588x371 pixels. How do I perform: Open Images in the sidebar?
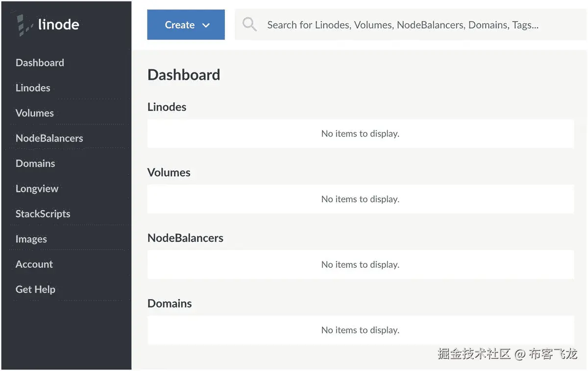coord(31,239)
